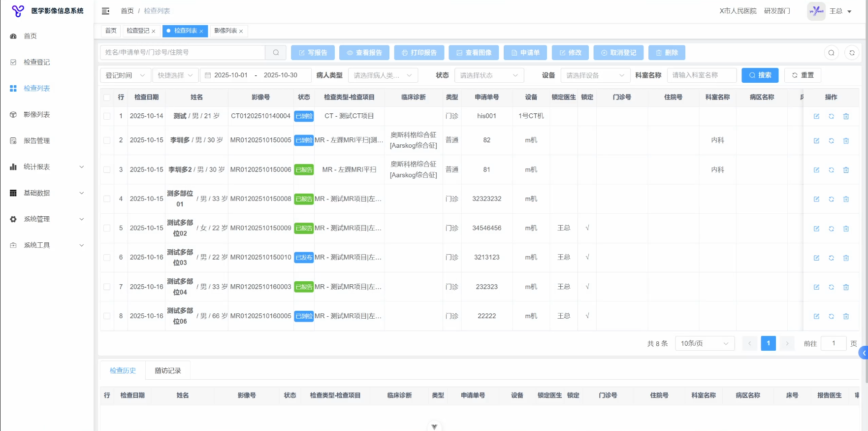Click the delete trash icon in row 3
Image resolution: width=868 pixels, height=431 pixels.
click(846, 170)
